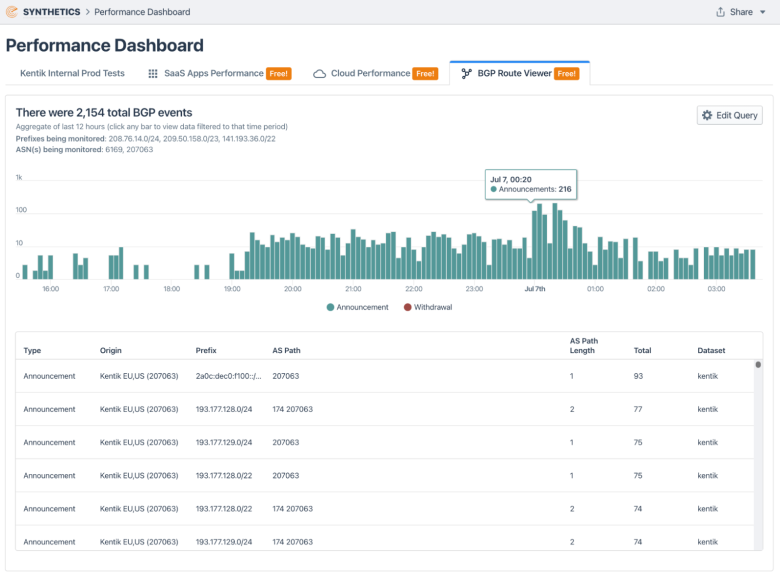Switch to Cloud Performance tab
Viewport: 780px width, 578px height.
pos(376,73)
